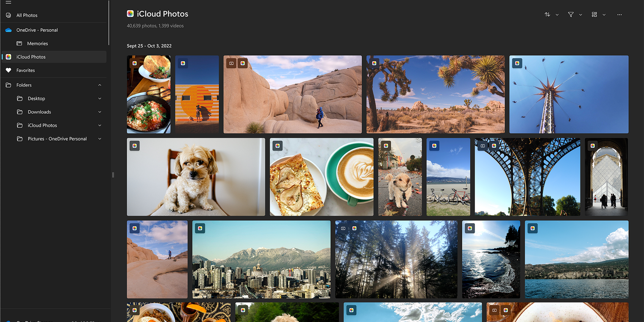Click the video badge on Eiffel Tower photo

point(483,146)
